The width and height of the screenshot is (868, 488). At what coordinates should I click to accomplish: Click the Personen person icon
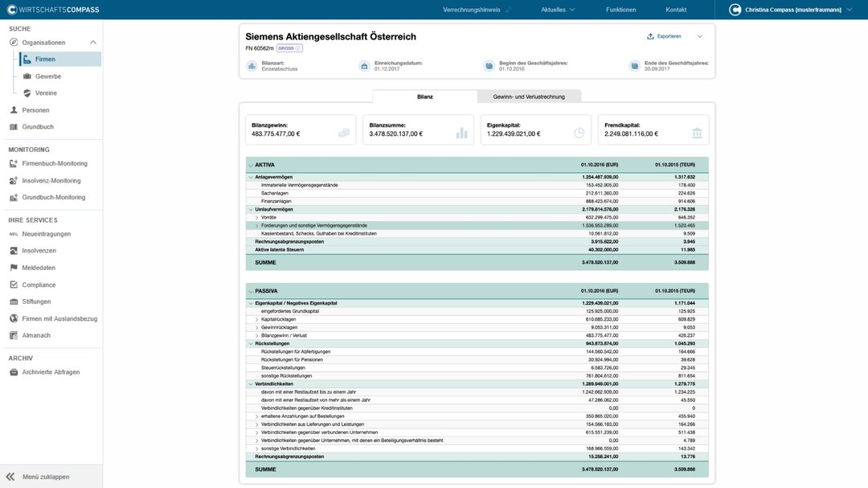click(x=14, y=109)
